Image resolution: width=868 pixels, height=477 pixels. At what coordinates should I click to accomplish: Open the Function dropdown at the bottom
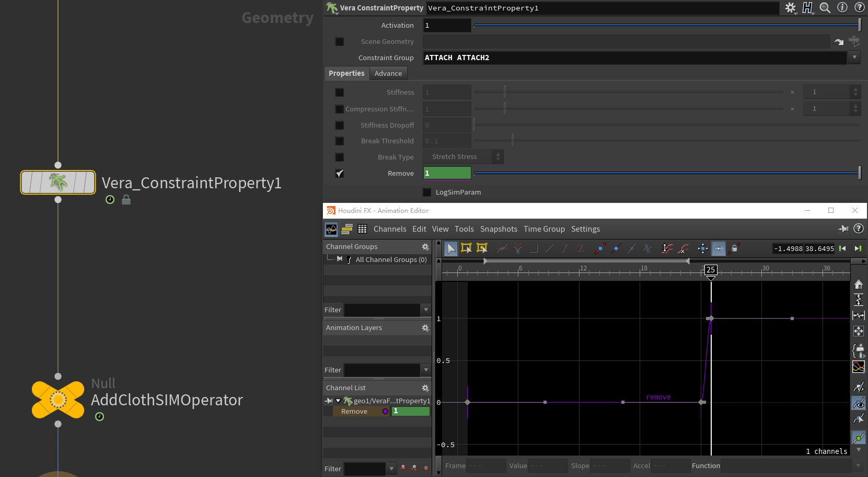[858, 465]
